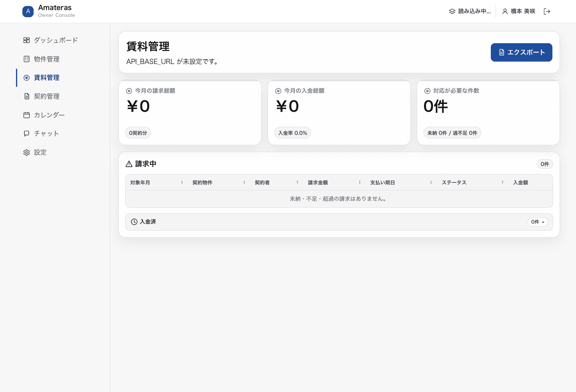The width and height of the screenshot is (576, 392).
Task: Click the dashboard grid icon in the sidebar
Action: coord(26,40)
